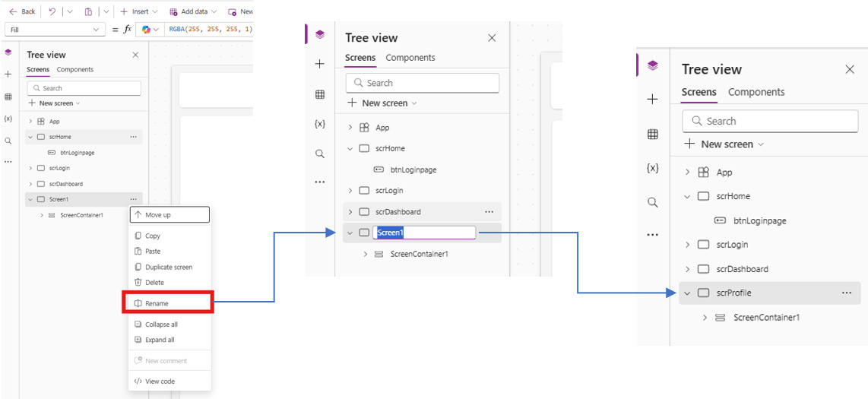The image size is (868, 399).
Task: Click the Search box in the rename-field Tree view
Action: tap(423, 83)
